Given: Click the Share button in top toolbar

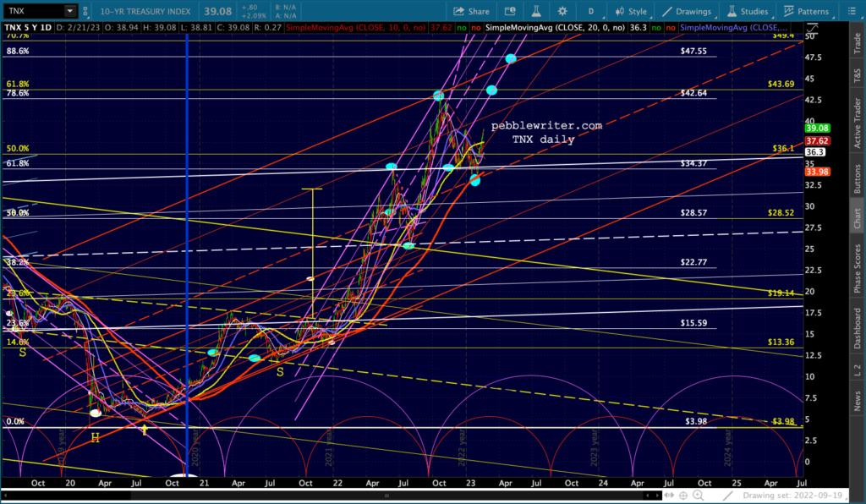Looking at the screenshot, I should coord(471,12).
